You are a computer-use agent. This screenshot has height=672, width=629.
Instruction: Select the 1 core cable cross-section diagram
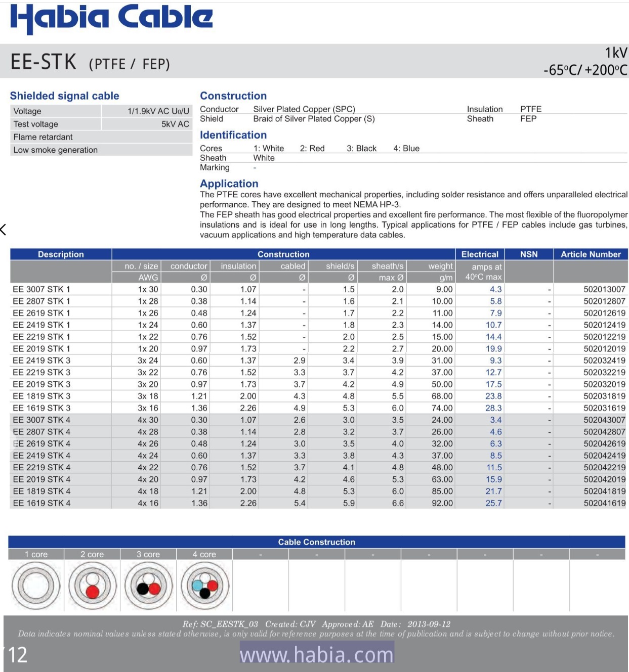(x=35, y=586)
